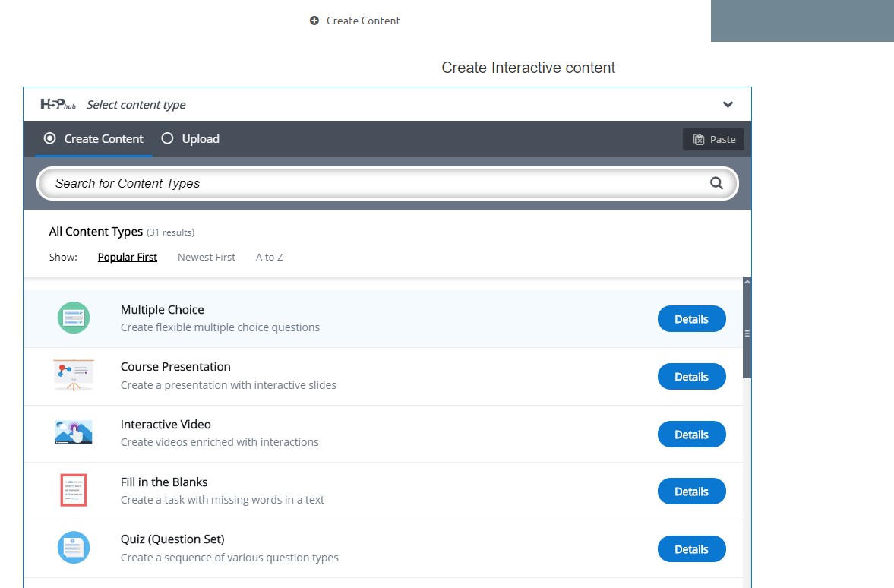Click the Interactive Video icon
The height and width of the screenshot is (588, 894).
point(74,432)
